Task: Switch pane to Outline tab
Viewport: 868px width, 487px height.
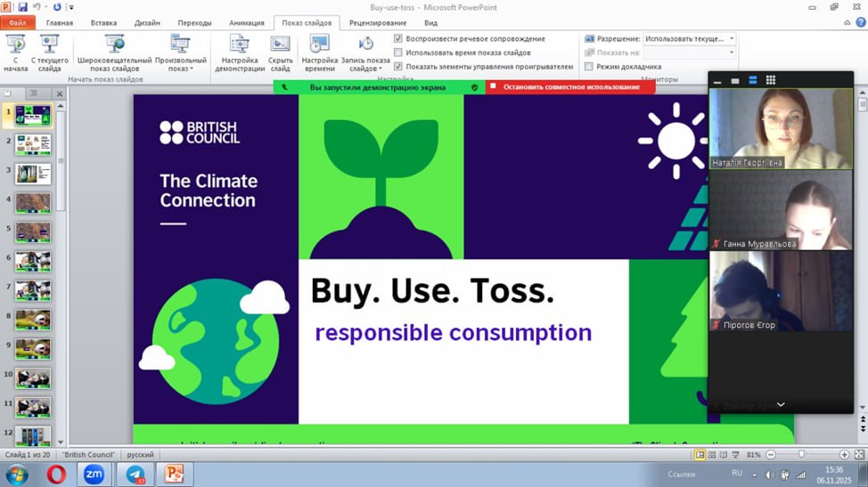Action: coord(33,93)
